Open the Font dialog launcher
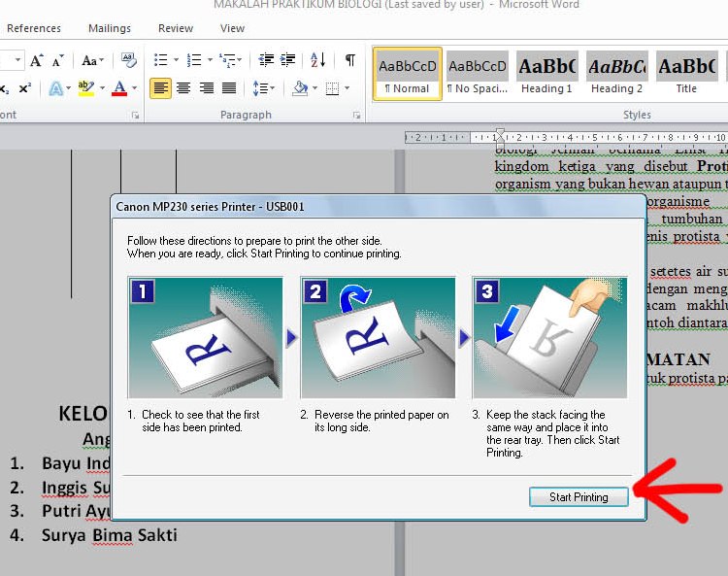This screenshot has width=728, height=576. pyautogui.click(x=135, y=116)
